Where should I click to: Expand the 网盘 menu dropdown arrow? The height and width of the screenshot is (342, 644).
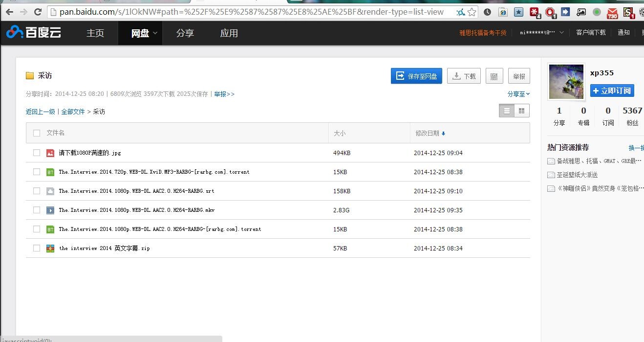pyautogui.click(x=155, y=33)
